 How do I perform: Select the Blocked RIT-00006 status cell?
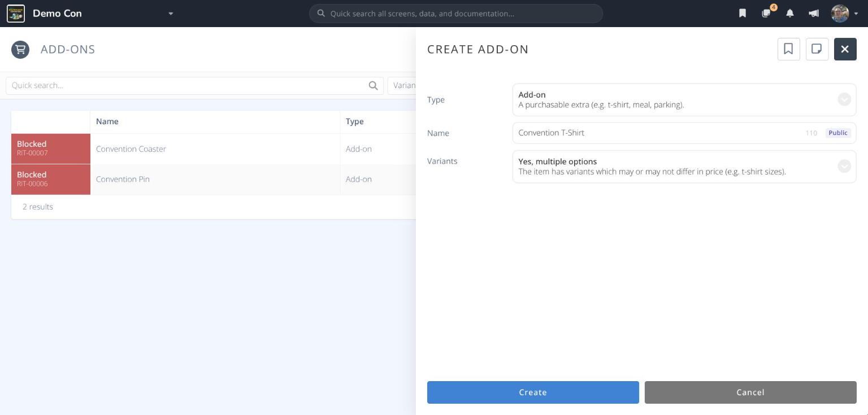tap(51, 180)
